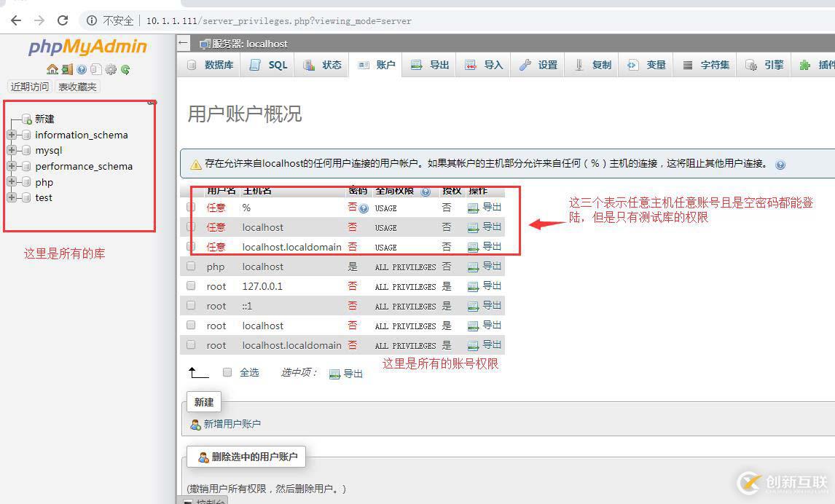Open the phpMyAdmin documentation help icon

coord(82,69)
